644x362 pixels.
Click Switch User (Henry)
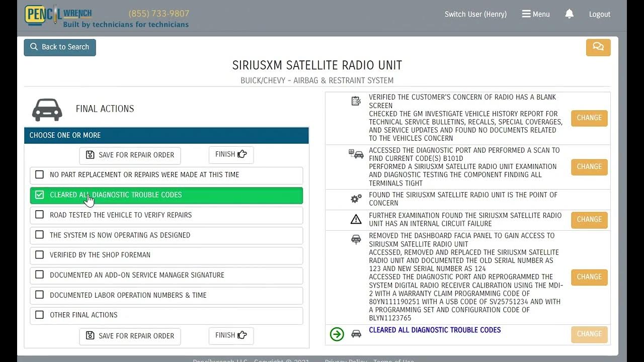pos(475,14)
